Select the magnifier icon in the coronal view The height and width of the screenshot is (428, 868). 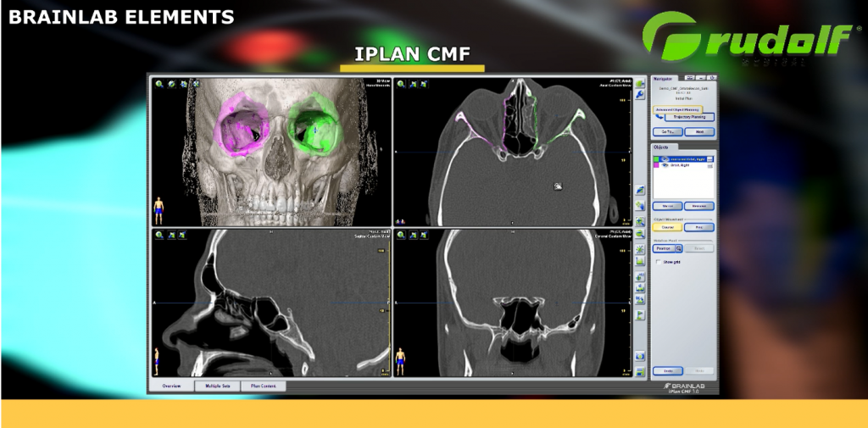pos(401,235)
